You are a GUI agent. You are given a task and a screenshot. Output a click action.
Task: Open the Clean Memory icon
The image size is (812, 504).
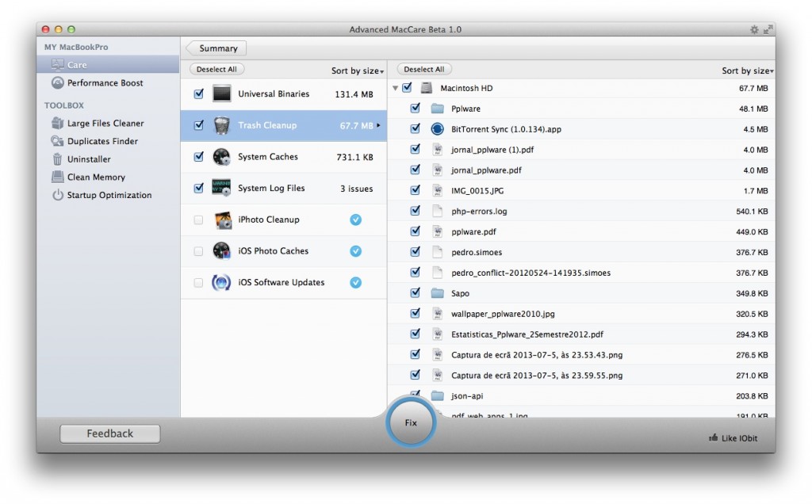57,177
